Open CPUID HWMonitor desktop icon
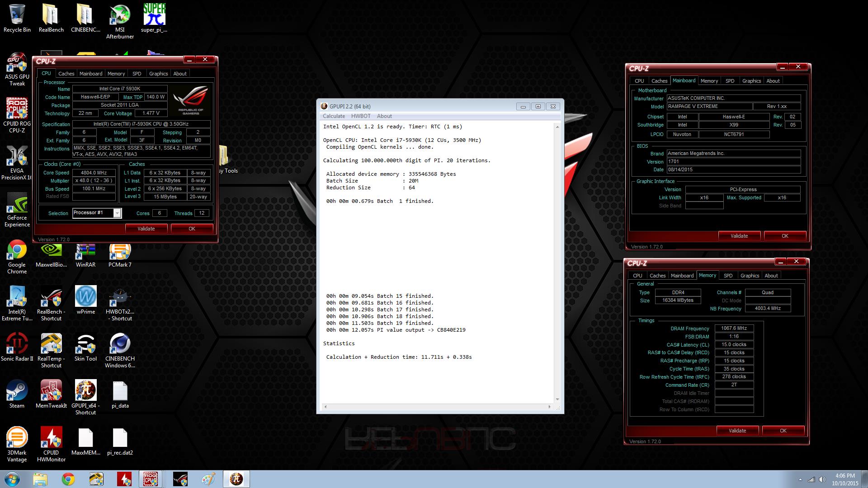This screenshot has height=488, width=868. coord(51,445)
